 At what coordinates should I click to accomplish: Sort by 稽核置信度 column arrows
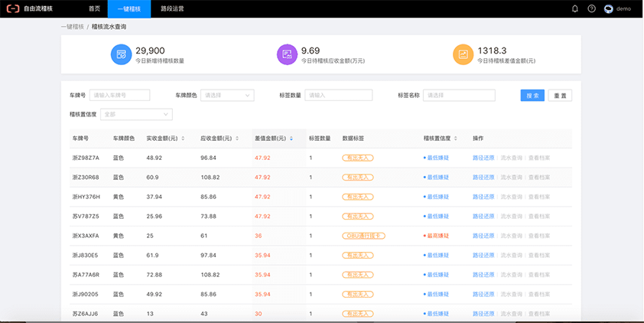(x=456, y=139)
